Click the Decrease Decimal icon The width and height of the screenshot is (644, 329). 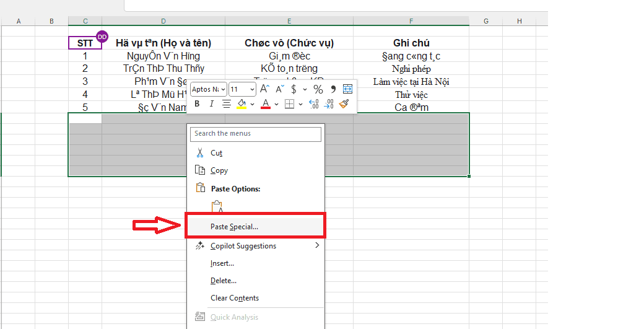329,104
